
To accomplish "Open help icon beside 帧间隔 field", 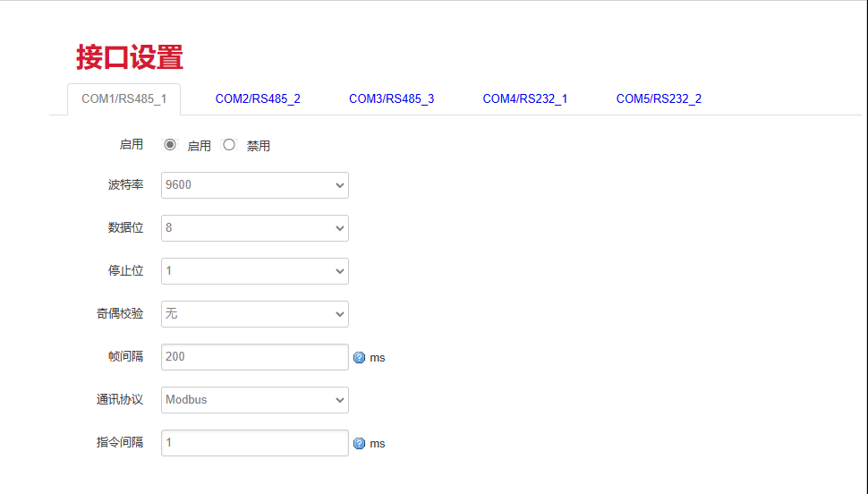I will click(x=359, y=358).
